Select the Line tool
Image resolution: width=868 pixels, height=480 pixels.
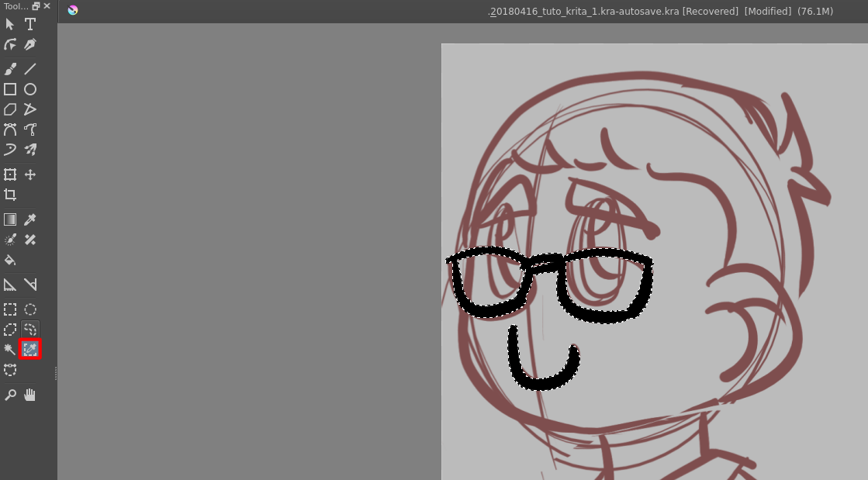pyautogui.click(x=30, y=68)
